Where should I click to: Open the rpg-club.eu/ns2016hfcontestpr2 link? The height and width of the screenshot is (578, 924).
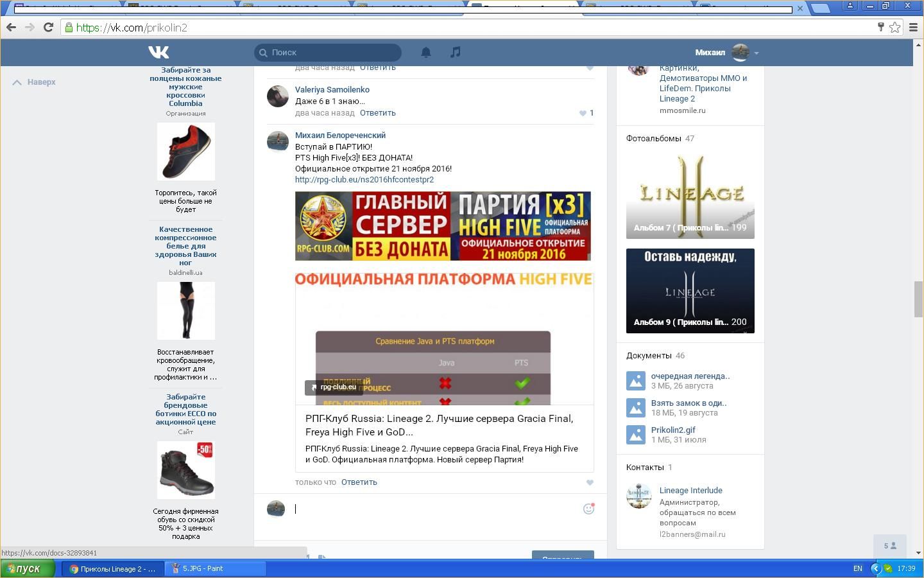364,180
